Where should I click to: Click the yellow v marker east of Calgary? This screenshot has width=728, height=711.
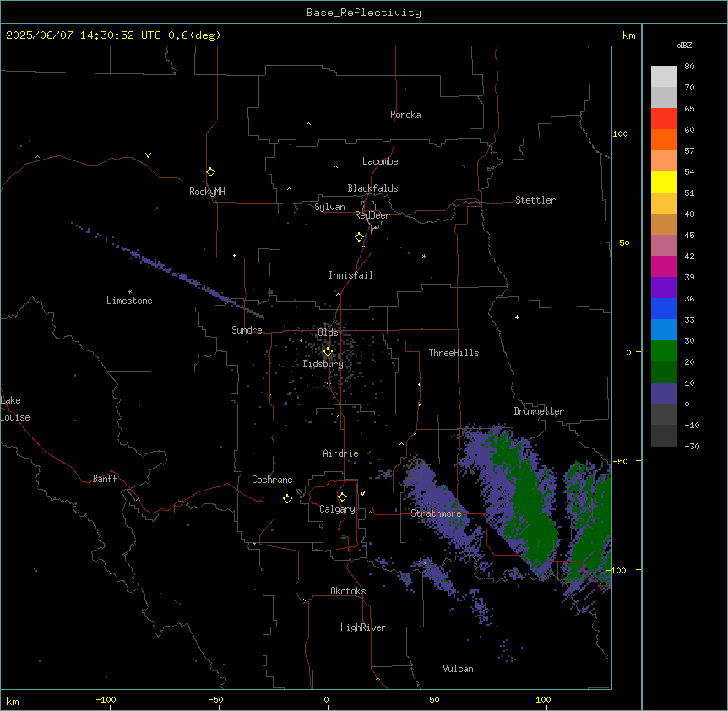(x=362, y=493)
